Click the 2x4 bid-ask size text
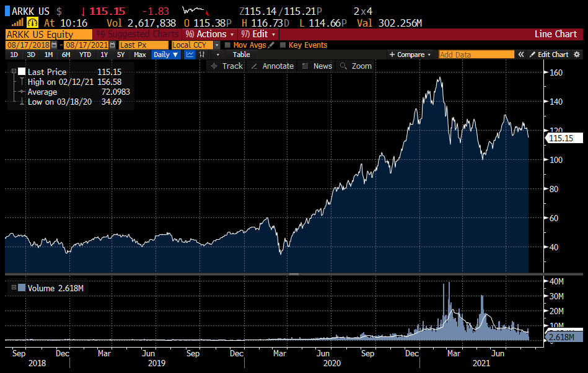Viewport: 588px width, 373px height. pyautogui.click(x=363, y=11)
